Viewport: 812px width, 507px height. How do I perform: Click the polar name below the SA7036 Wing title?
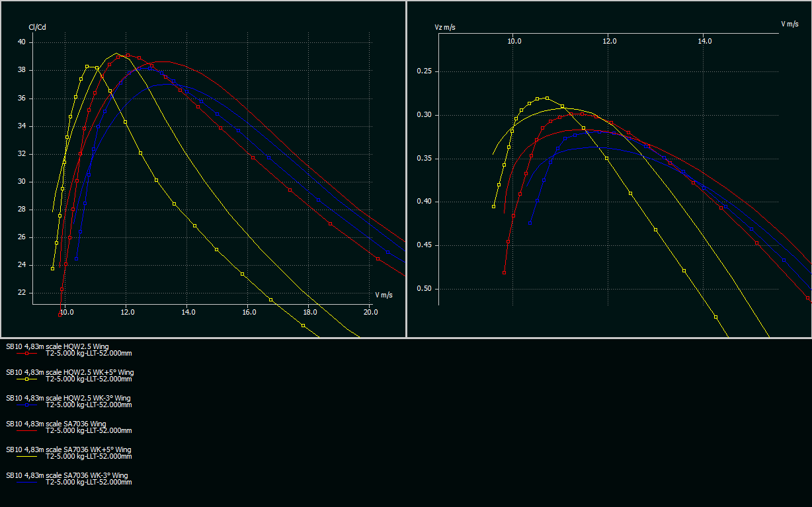pyautogui.click(x=89, y=430)
